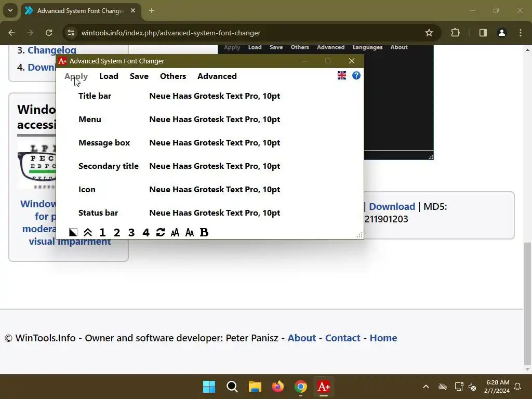Screen dimensions: 532x399
Task: Open Chrome three-dot menu
Action: (x=521, y=33)
